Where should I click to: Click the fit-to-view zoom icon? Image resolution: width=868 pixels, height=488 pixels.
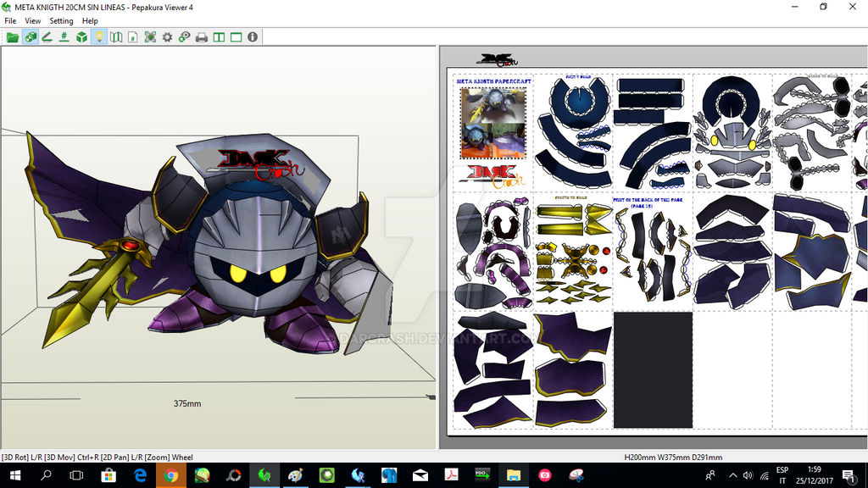pos(150,37)
